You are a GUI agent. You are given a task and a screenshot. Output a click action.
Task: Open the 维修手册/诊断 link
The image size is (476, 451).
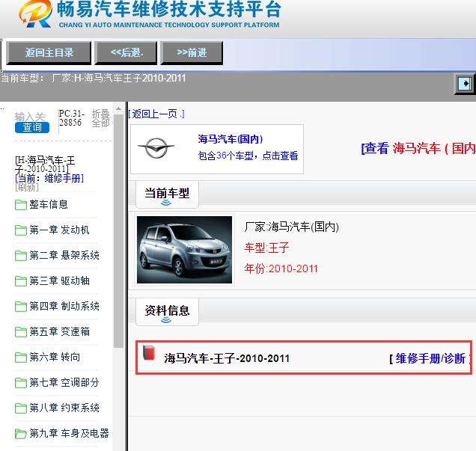pos(430,358)
